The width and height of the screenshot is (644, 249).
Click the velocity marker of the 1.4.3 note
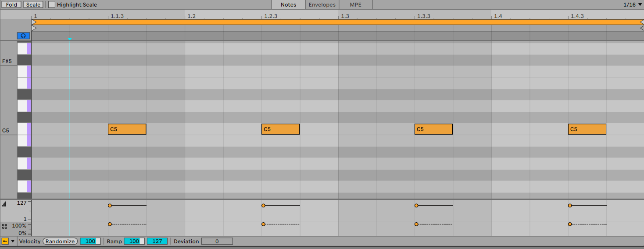pos(570,206)
